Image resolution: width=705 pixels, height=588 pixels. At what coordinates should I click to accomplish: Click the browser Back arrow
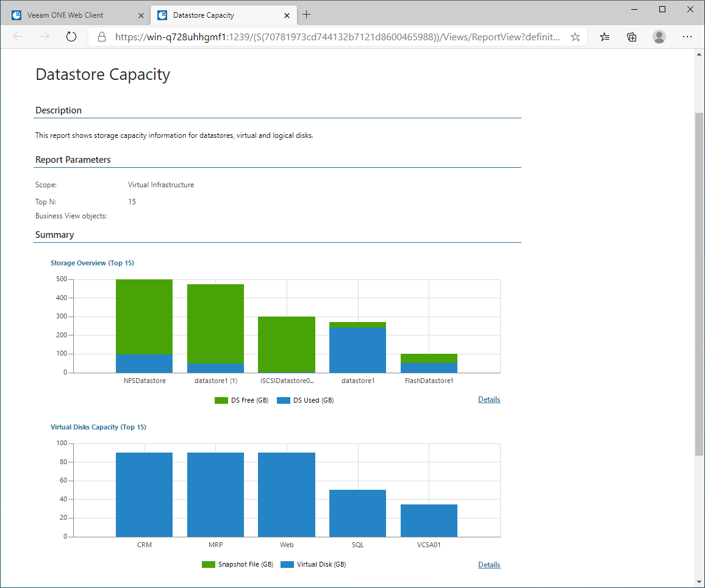[18, 37]
